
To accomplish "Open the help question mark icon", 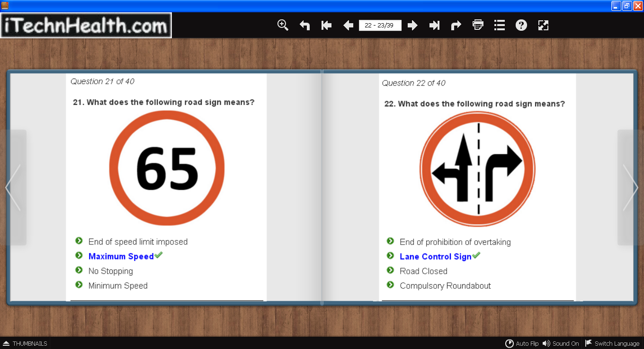I will click(521, 25).
